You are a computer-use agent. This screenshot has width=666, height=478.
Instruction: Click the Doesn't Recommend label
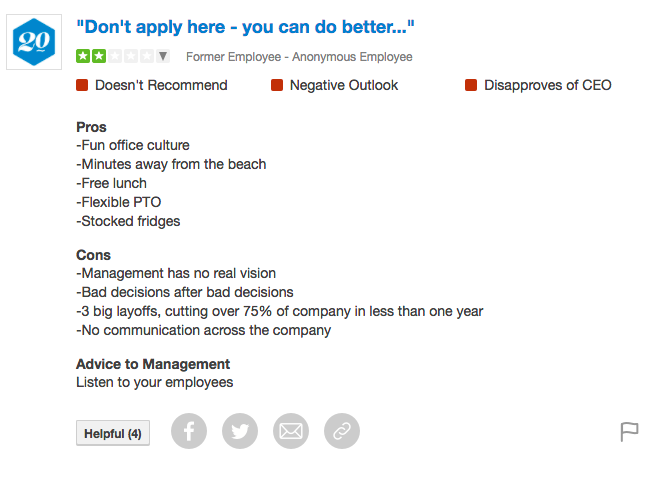pos(161,85)
